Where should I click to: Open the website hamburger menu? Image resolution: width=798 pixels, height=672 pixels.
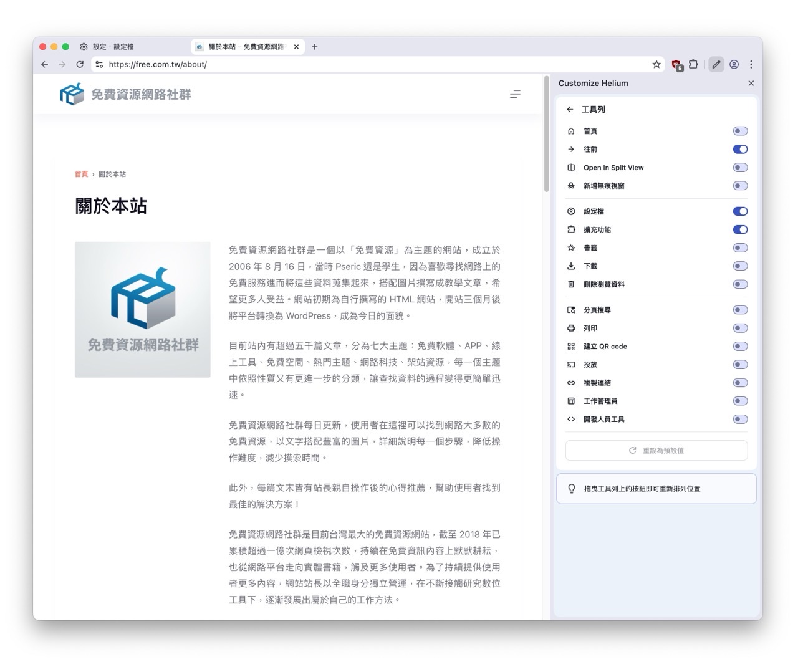point(515,94)
